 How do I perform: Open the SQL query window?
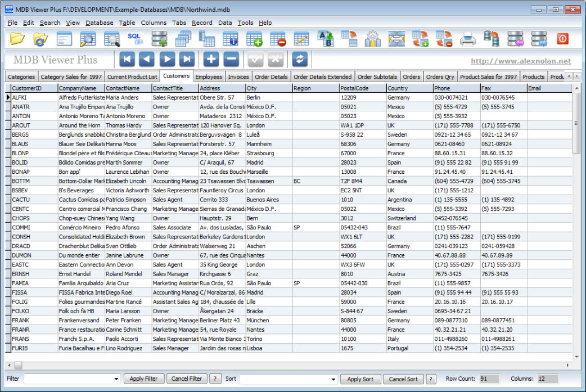point(134,38)
